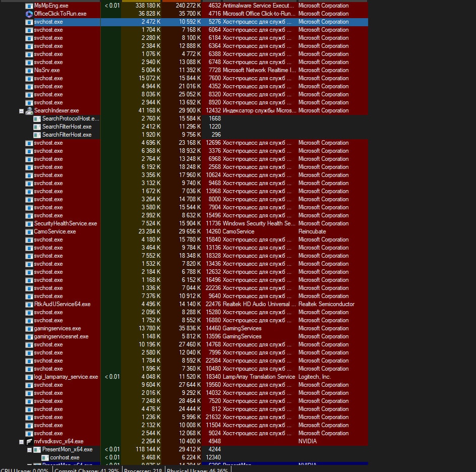Screen dimensions: 476x472
Task: Collapse the PresentMon_x64.exe child tree
Action: pos(29,450)
